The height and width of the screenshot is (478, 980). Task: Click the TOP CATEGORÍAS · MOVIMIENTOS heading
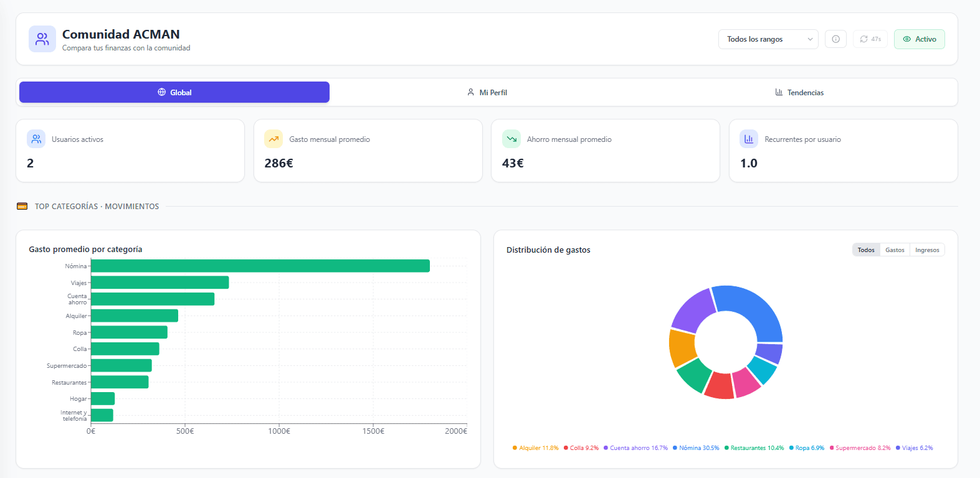coord(97,206)
